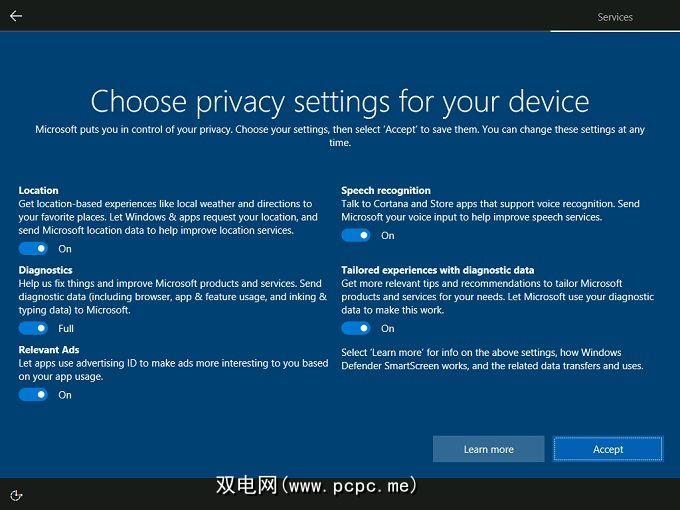Click the Windows Defender SmartScreen info paragraph
The height and width of the screenshot is (510, 680).
coord(492,359)
